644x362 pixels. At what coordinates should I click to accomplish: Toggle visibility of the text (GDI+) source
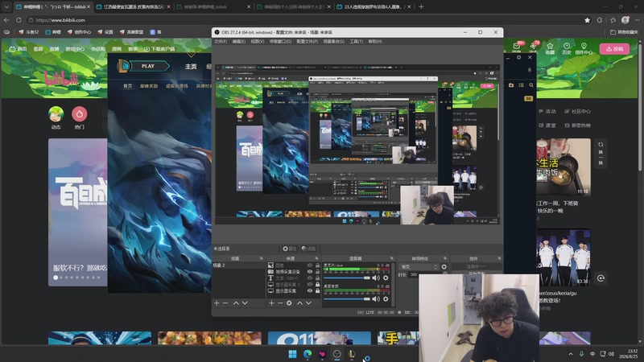[x=310, y=278]
